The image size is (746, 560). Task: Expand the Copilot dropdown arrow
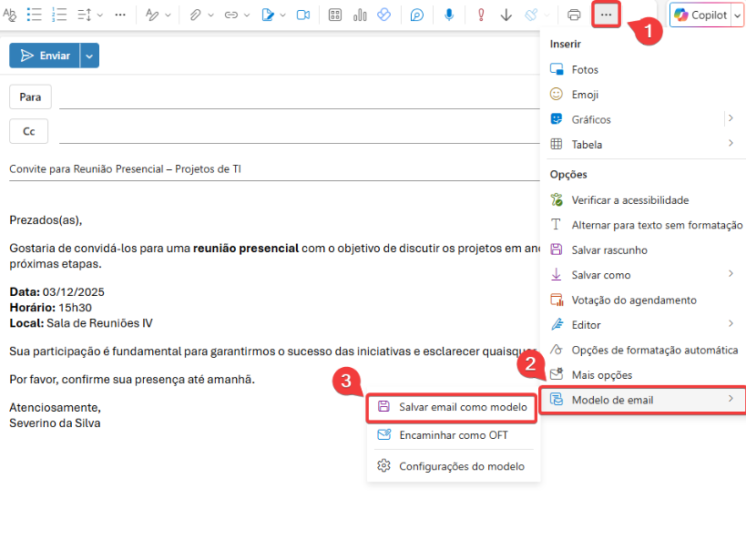click(x=737, y=15)
